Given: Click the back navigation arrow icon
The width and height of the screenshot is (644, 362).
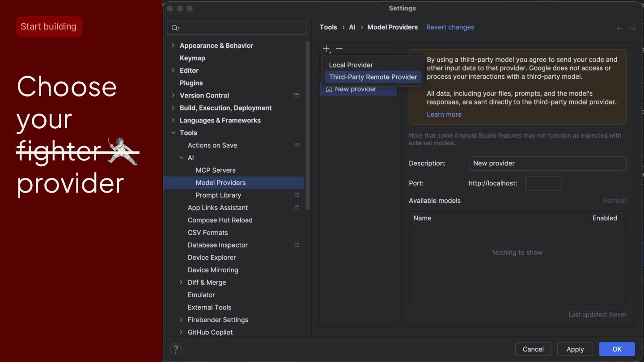Looking at the screenshot, I should tap(619, 28).
